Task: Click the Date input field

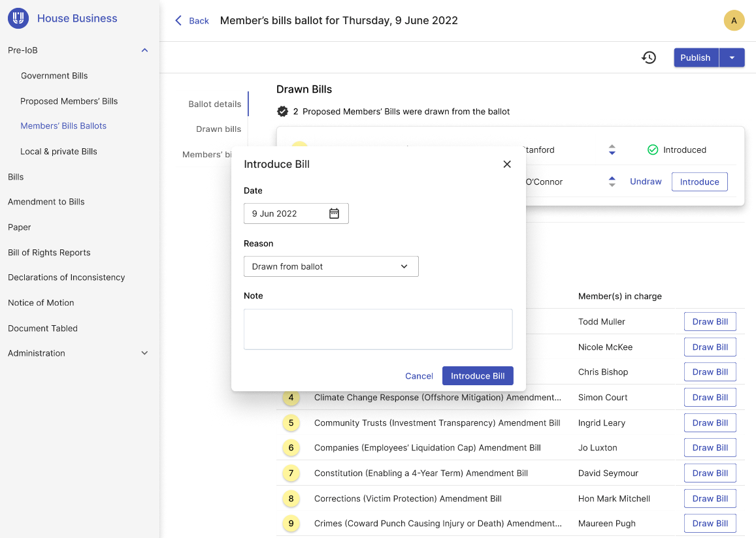Action: 296,214
